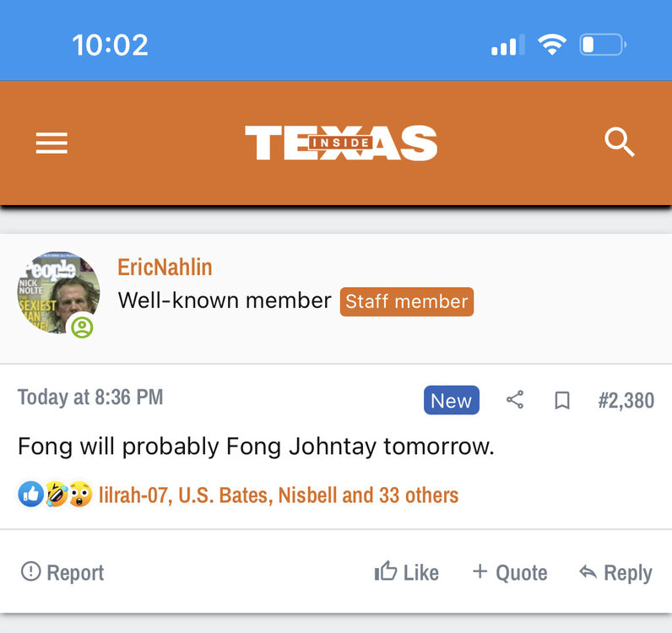Click the thumbs-up reaction emoji
The height and width of the screenshot is (633, 672).
pyautogui.click(x=30, y=495)
